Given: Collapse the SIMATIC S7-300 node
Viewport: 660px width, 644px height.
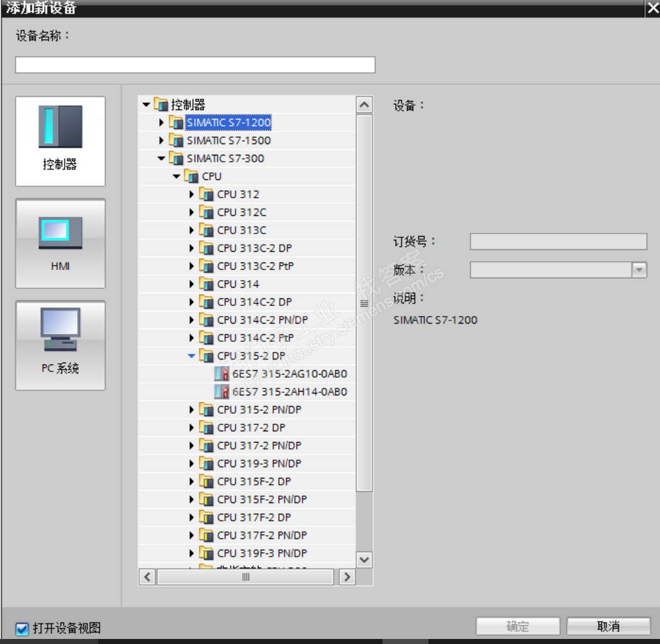Looking at the screenshot, I should (161, 159).
